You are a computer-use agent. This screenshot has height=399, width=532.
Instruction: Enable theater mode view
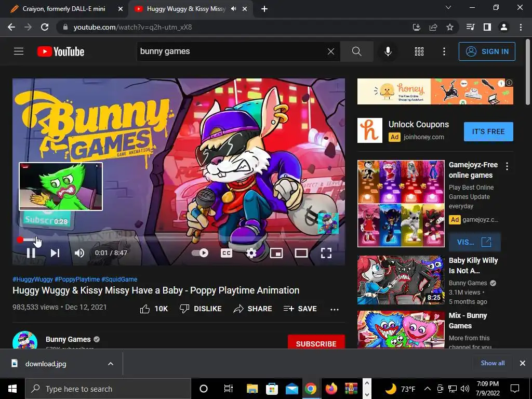(x=301, y=253)
